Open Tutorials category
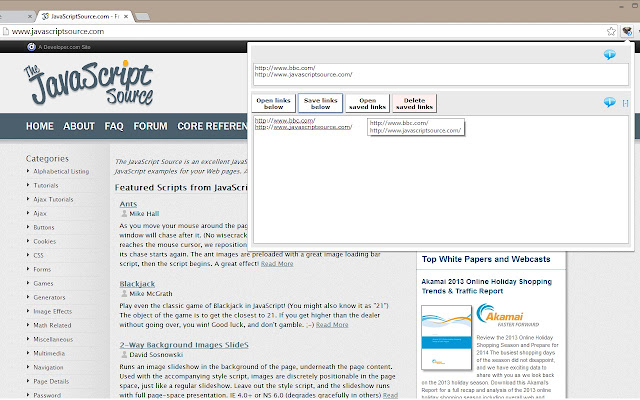Screen dimensions: 640x400 pyautogui.click(x=46, y=185)
